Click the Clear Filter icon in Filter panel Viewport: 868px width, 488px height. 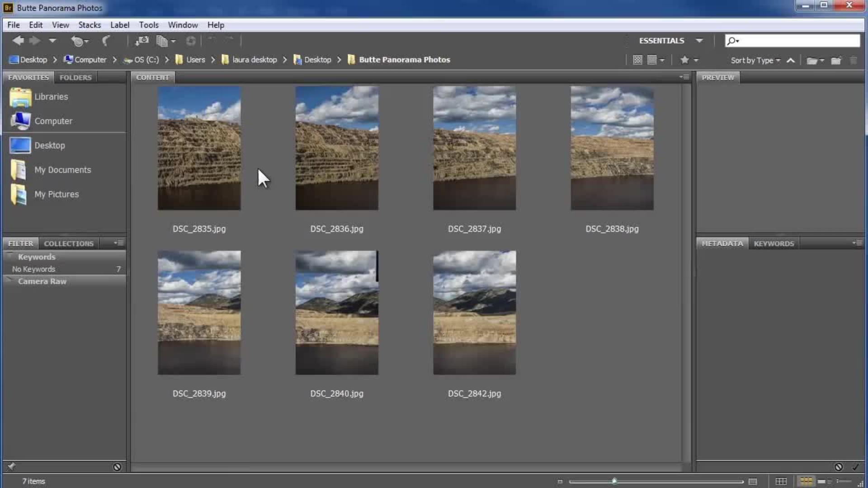[x=117, y=467]
